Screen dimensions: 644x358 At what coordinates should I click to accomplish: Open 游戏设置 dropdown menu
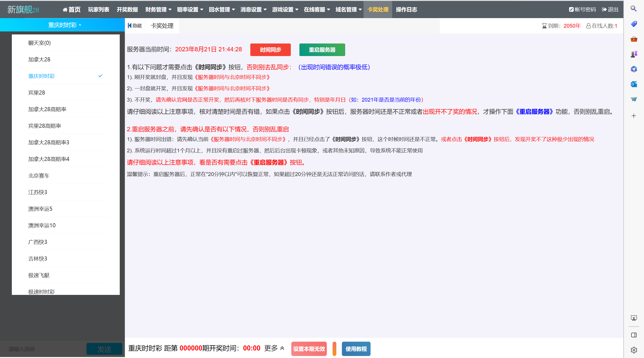[x=285, y=10]
